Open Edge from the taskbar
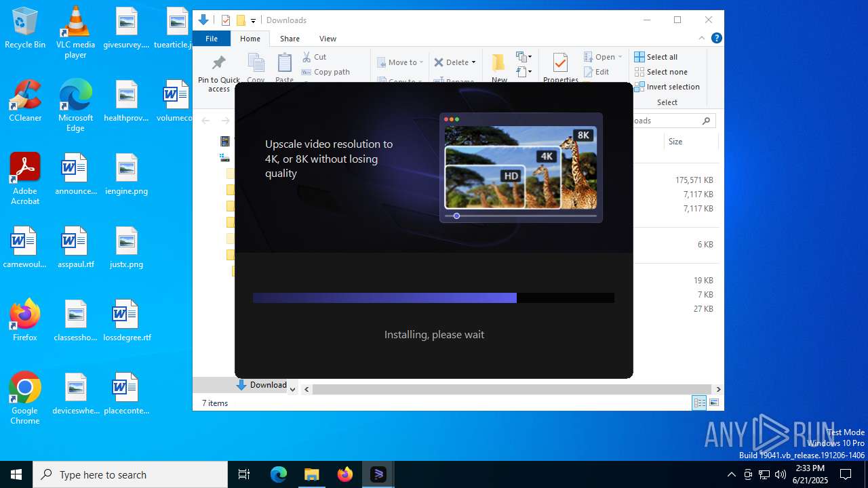The width and height of the screenshot is (868, 488). (x=279, y=474)
